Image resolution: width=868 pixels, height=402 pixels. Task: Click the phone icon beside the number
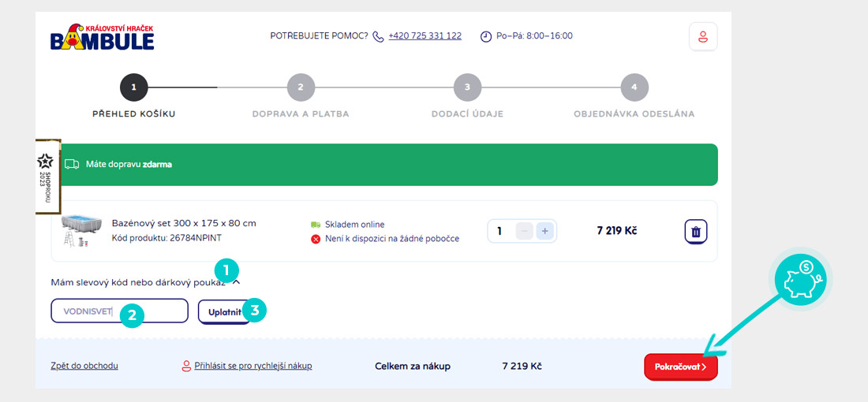coord(379,36)
